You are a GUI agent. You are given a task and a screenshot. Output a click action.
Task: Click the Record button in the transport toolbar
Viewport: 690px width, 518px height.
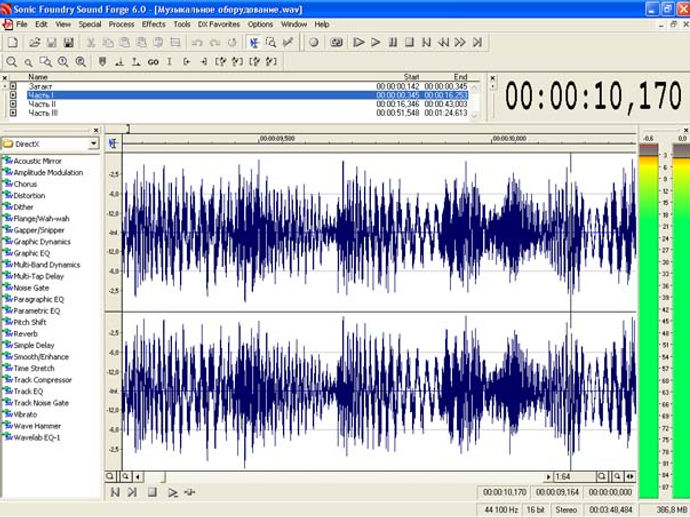314,43
